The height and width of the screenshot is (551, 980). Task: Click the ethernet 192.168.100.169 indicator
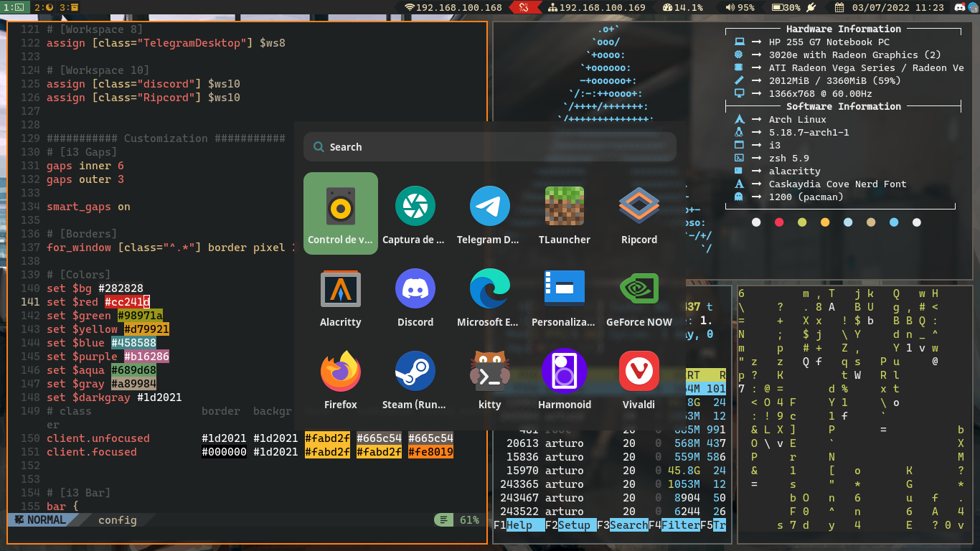(x=597, y=7)
